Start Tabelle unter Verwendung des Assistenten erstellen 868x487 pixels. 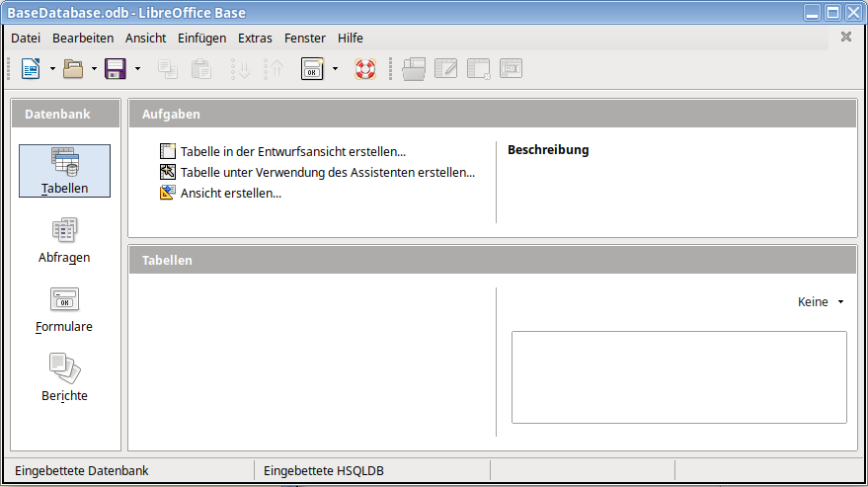coord(327,172)
